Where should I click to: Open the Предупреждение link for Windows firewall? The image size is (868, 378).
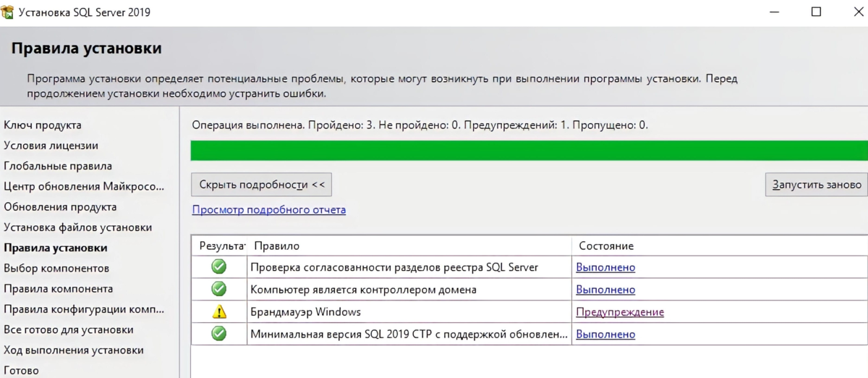[x=620, y=312]
